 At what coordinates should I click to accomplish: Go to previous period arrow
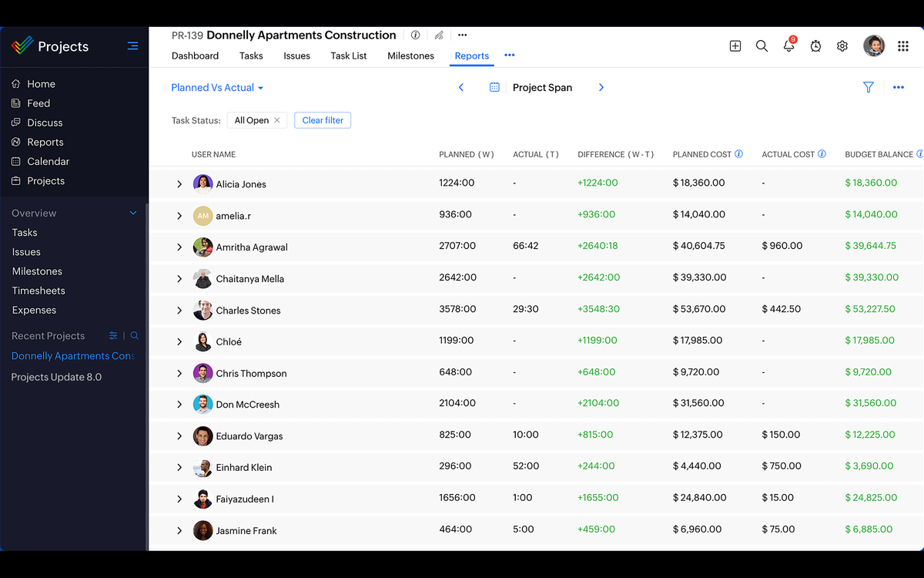(x=461, y=87)
